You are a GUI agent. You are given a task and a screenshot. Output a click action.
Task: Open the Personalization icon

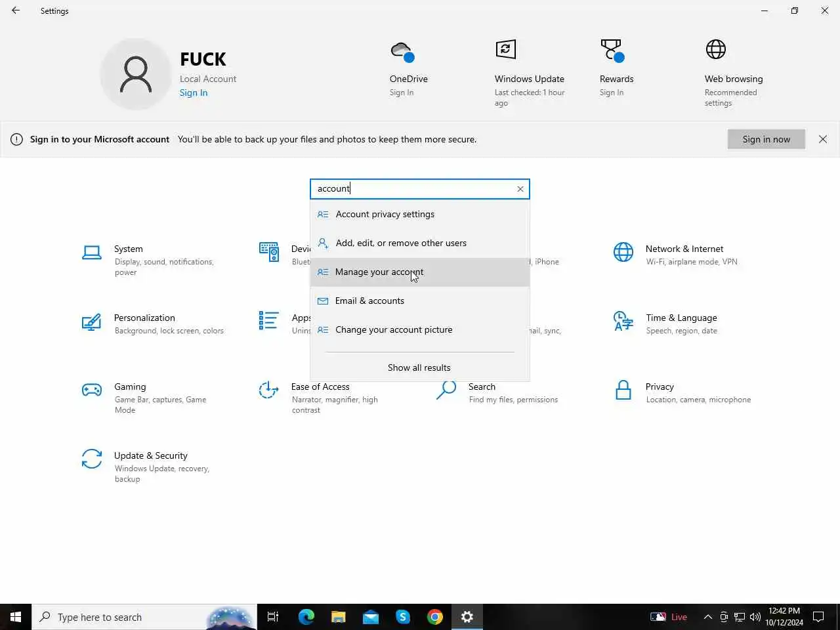point(92,322)
